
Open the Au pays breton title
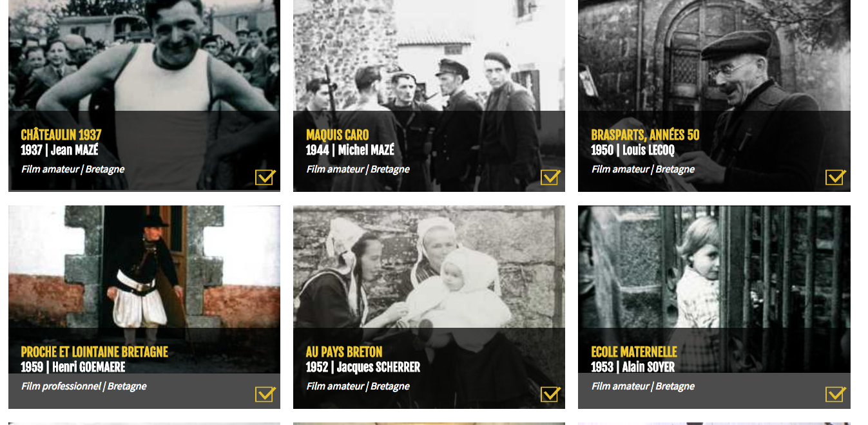pos(344,352)
